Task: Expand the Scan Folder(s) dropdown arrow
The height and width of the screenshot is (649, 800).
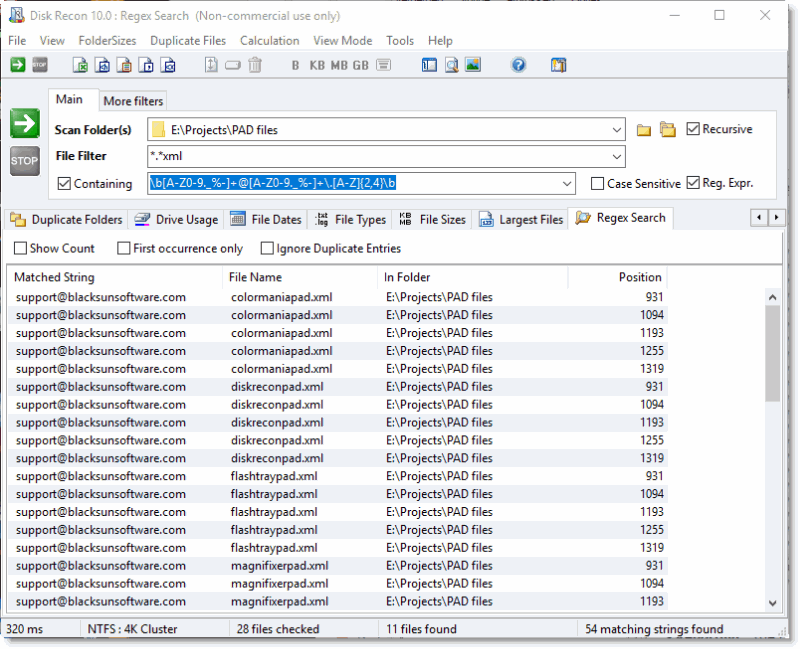Action: [x=617, y=130]
